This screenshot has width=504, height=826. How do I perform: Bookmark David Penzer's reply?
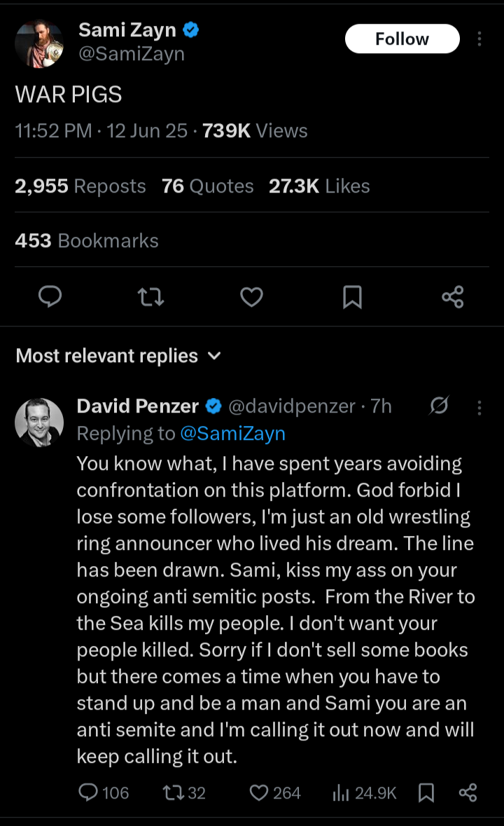click(426, 792)
